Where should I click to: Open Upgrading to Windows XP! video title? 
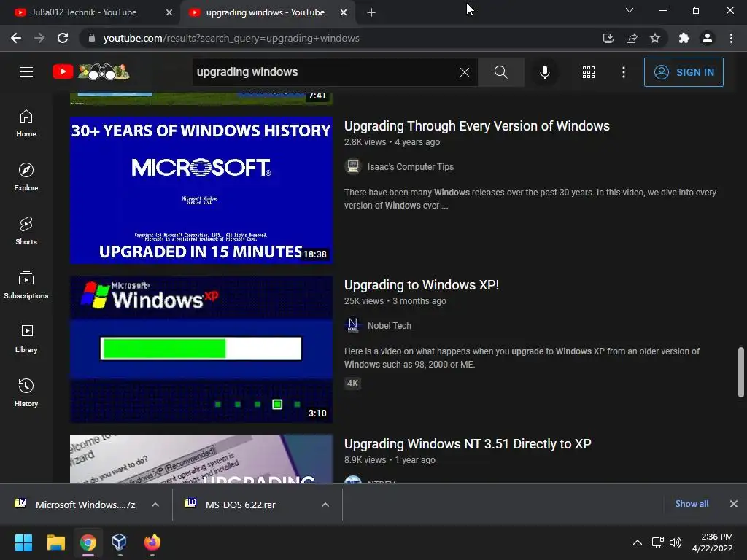(422, 285)
